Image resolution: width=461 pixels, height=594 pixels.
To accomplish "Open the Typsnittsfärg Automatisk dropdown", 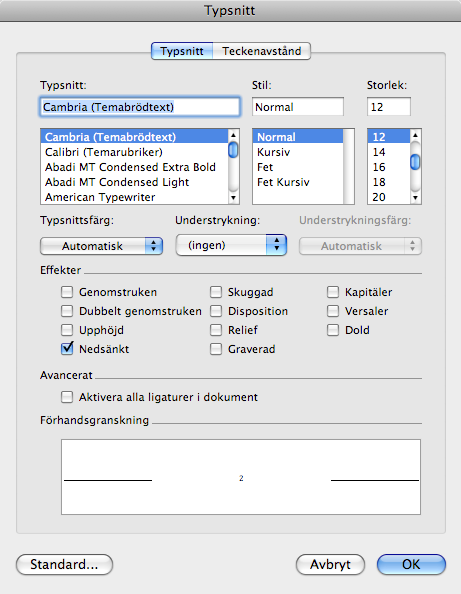I will (102, 246).
